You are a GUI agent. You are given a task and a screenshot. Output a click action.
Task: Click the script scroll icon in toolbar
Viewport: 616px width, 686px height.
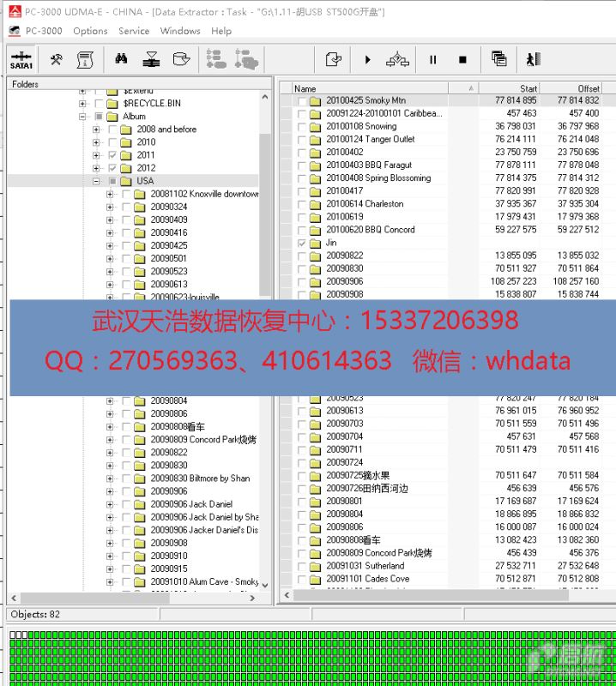coord(85,59)
